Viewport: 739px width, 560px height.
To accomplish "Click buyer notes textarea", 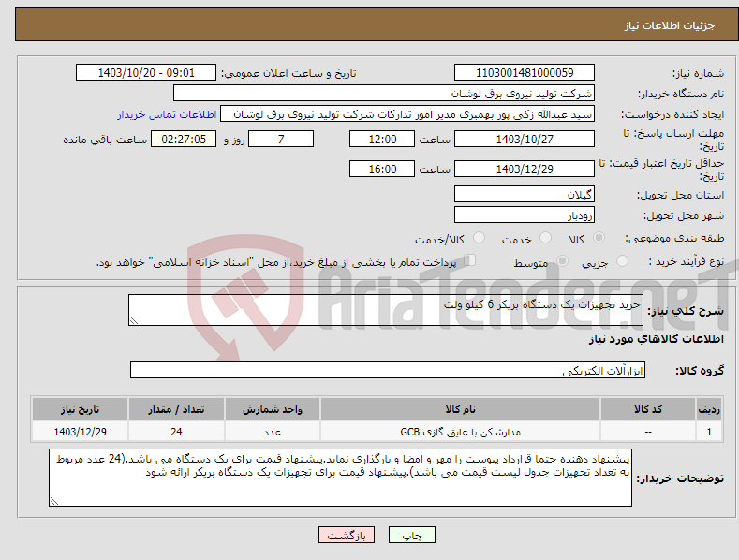I will (340, 478).
